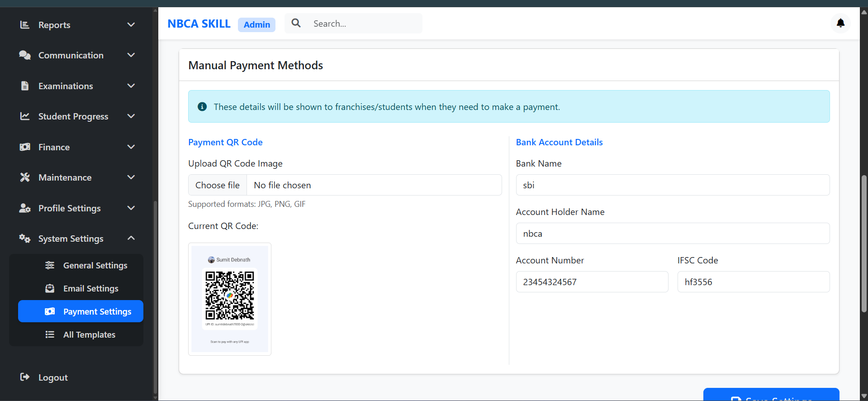This screenshot has height=401, width=868.
Task: Click the Admin badge
Action: [256, 24]
